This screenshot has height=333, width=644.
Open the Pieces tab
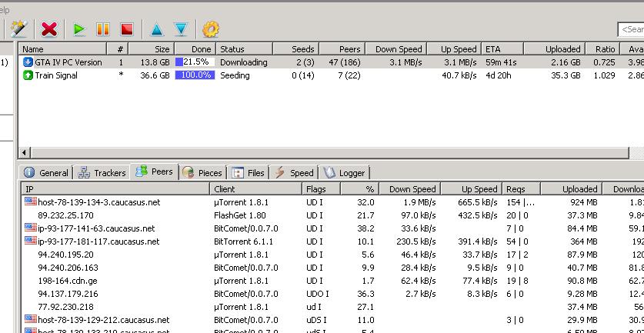(202, 173)
